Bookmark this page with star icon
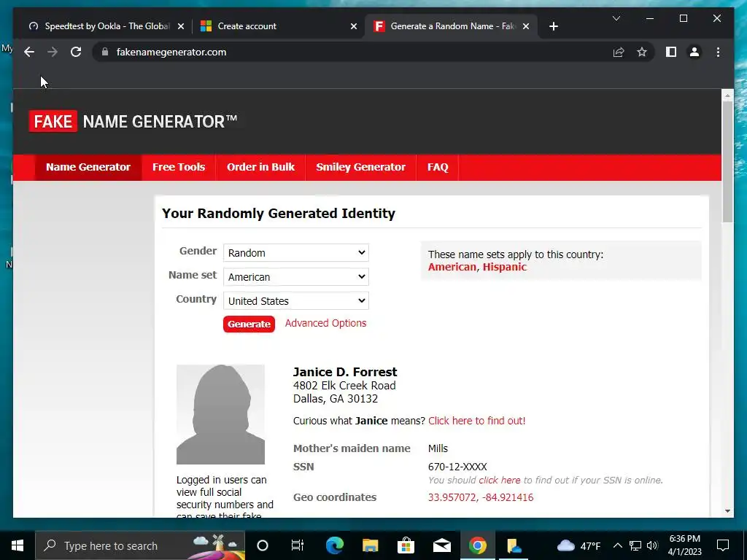This screenshot has width=747, height=560. 642,52
